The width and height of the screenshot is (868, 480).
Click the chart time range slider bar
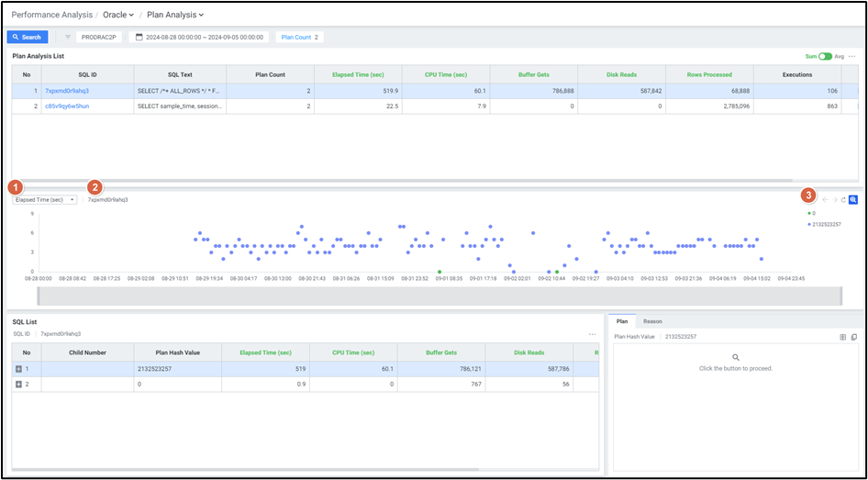pyautogui.click(x=439, y=296)
